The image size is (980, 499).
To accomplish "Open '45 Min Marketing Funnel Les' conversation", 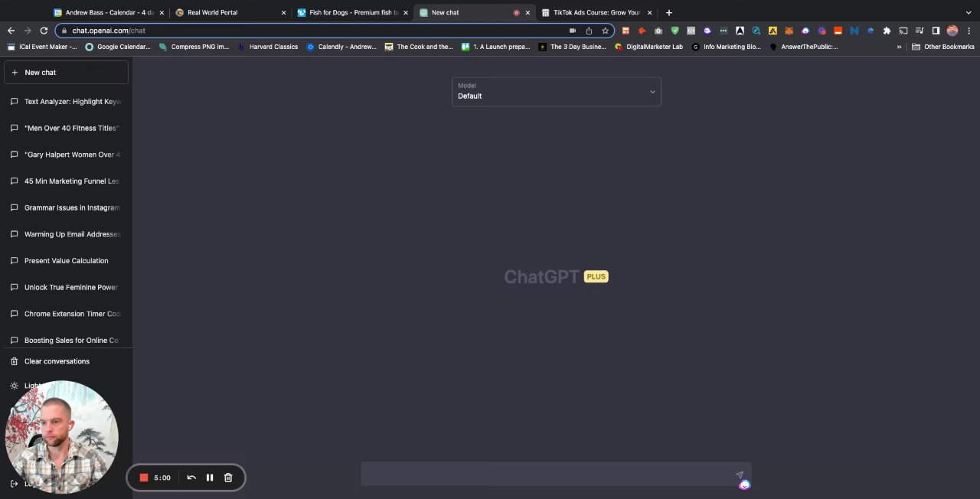I will (x=66, y=181).
